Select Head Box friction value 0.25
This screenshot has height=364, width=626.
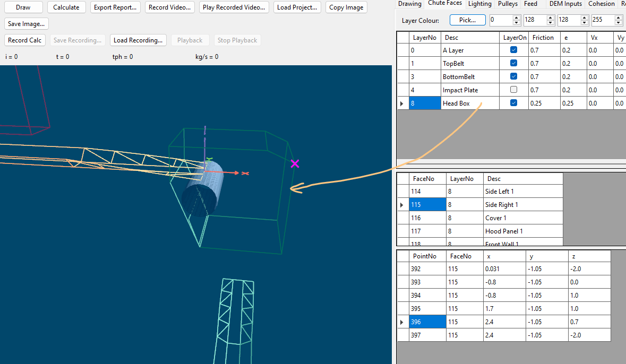544,103
